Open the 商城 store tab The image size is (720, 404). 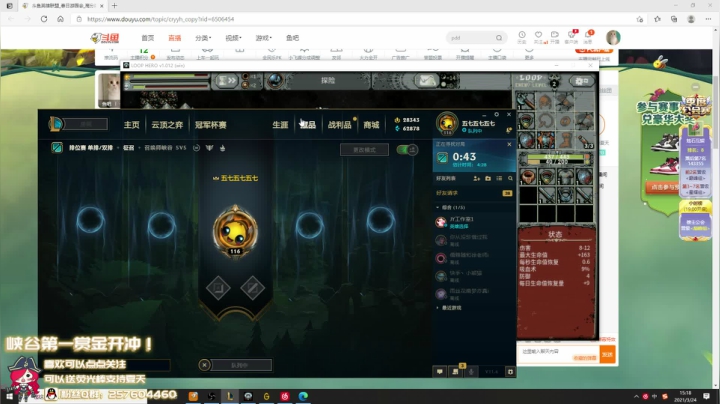tap(371, 125)
